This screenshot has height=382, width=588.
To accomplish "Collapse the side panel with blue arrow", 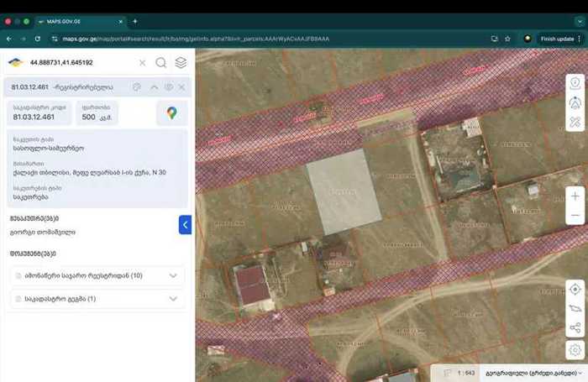I will tap(185, 224).
